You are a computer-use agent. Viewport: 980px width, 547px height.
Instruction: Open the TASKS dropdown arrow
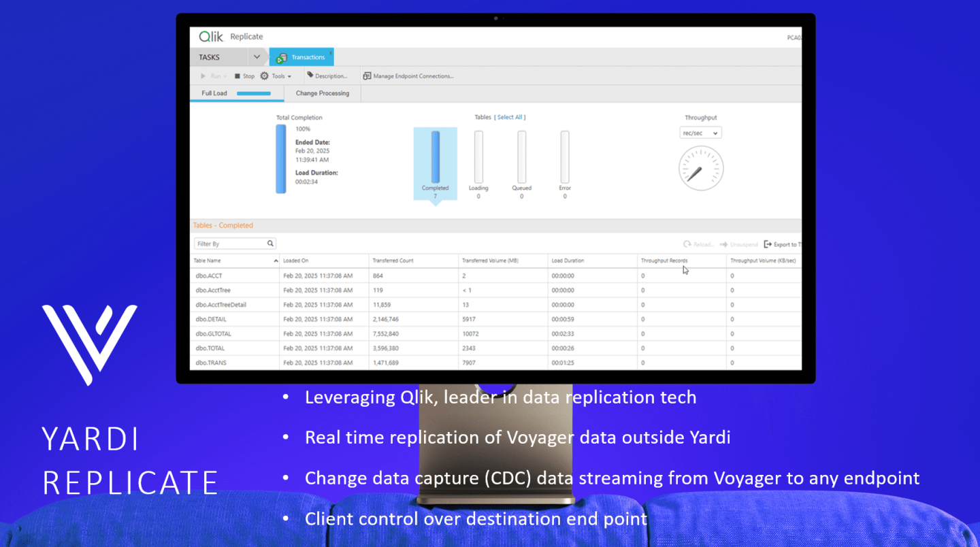[x=257, y=56]
